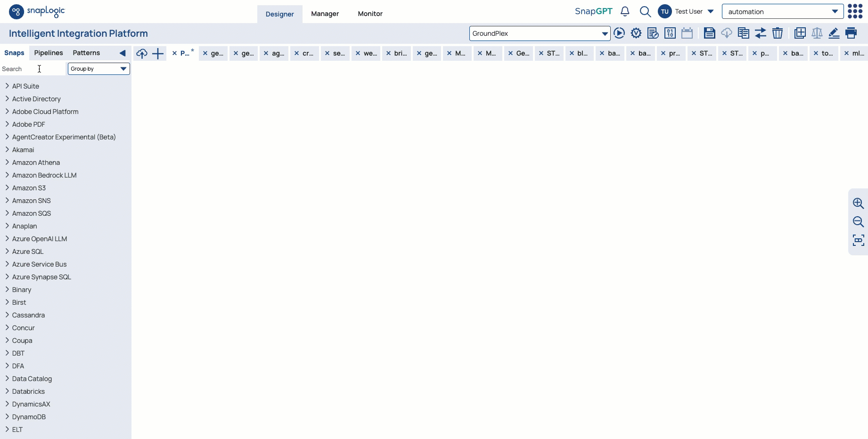Click the printer icon in the toolbar

(851, 33)
